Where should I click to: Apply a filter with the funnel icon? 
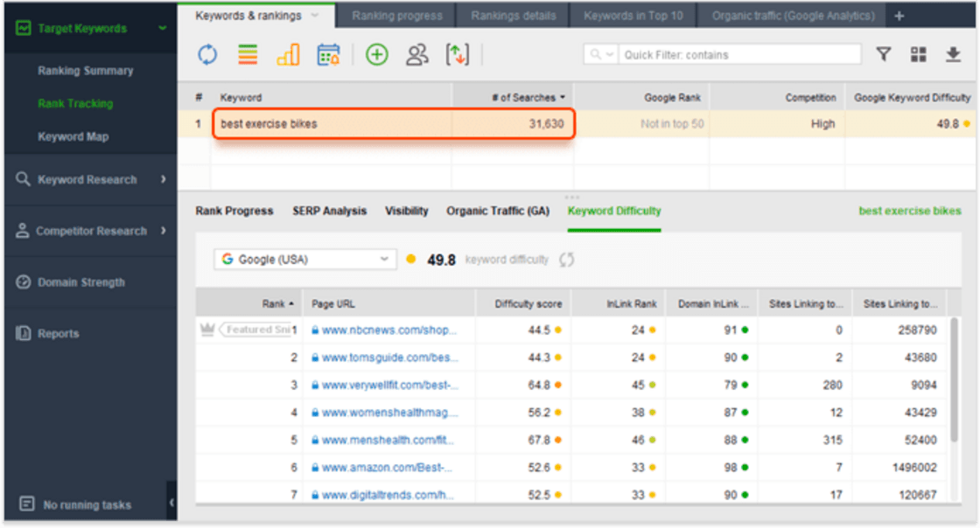[x=883, y=54]
